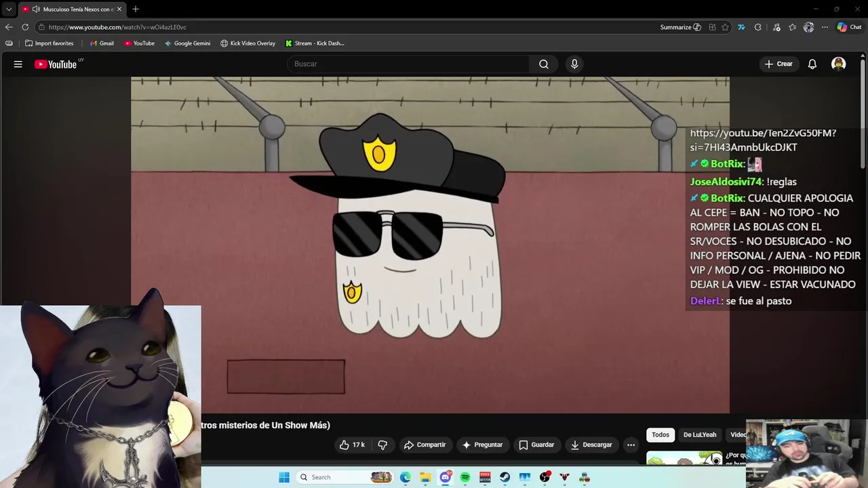Open browser extensions puzzle icon
Image resolution: width=868 pixels, height=488 pixels.
[758, 27]
